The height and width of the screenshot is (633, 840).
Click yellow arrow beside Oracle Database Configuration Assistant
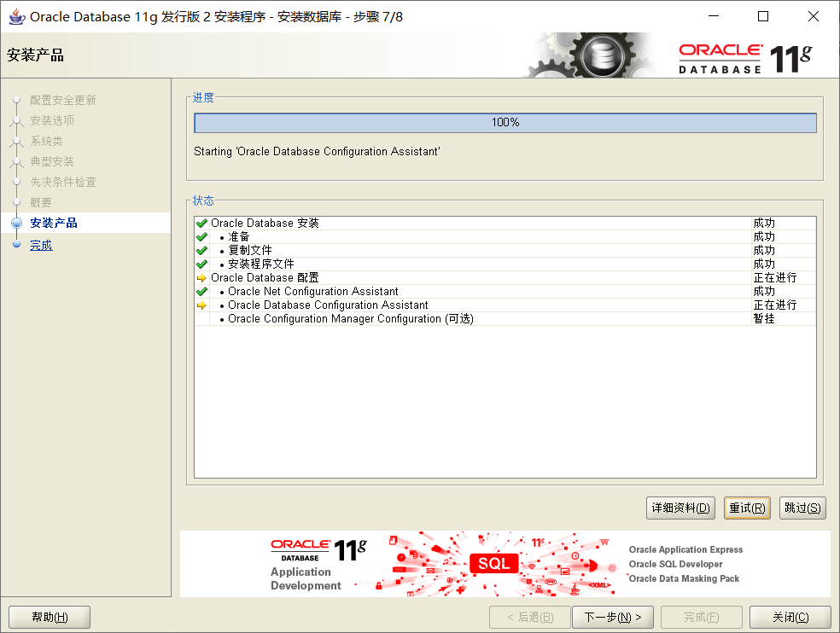(x=201, y=305)
